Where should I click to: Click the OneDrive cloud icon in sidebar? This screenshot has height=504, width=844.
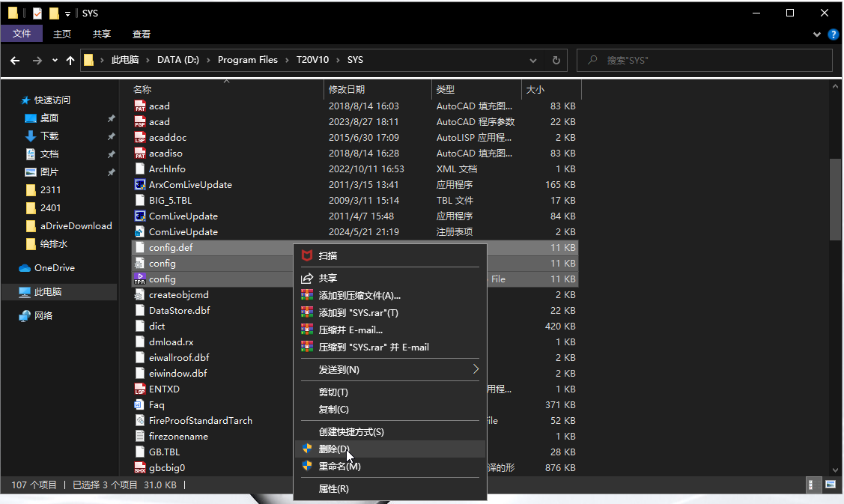pyautogui.click(x=25, y=268)
